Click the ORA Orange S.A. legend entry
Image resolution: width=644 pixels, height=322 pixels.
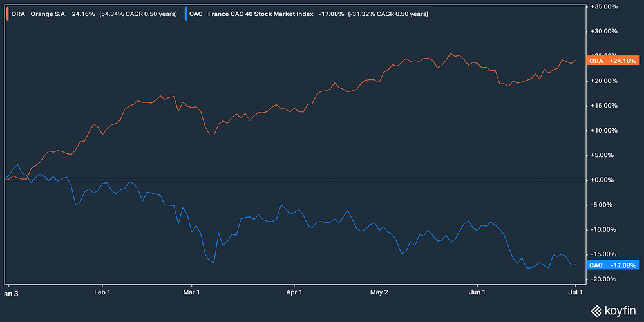pos(93,14)
